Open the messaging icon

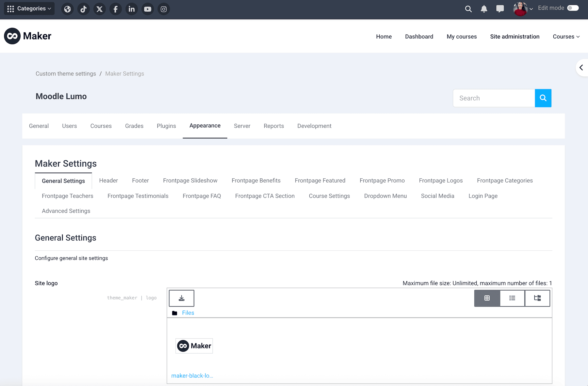[500, 9]
